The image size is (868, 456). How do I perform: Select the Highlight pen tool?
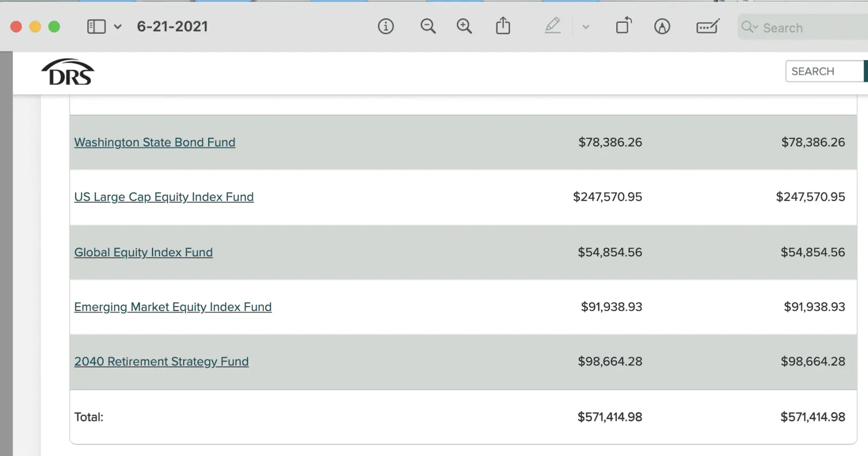click(x=552, y=26)
